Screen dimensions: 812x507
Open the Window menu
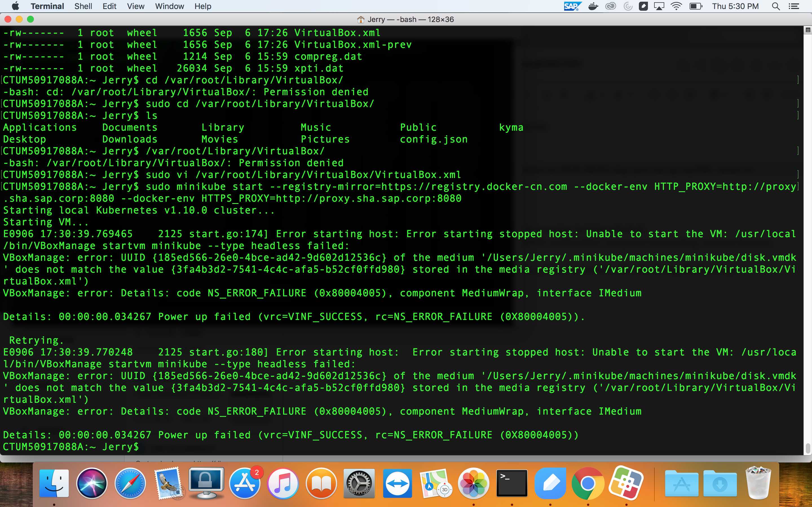(169, 6)
